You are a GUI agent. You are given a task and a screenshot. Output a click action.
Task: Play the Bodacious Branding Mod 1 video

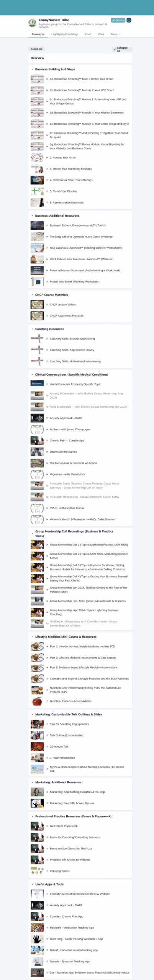tap(47, 79)
